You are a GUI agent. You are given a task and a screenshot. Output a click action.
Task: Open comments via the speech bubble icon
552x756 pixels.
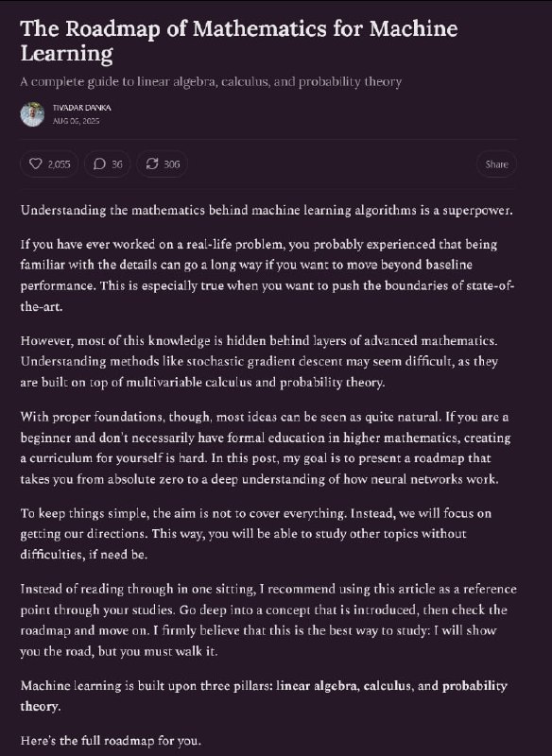coord(99,163)
